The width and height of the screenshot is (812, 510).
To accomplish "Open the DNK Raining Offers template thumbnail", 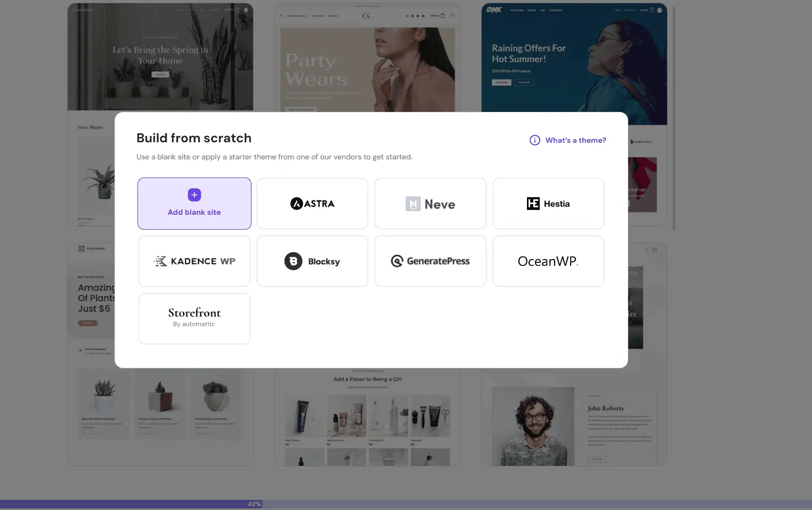I will [574, 57].
